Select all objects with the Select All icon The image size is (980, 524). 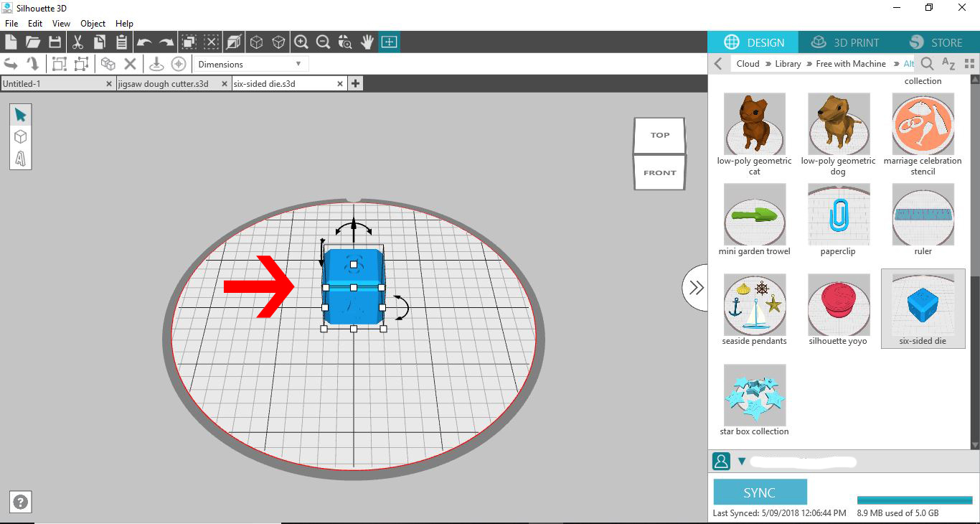click(189, 42)
